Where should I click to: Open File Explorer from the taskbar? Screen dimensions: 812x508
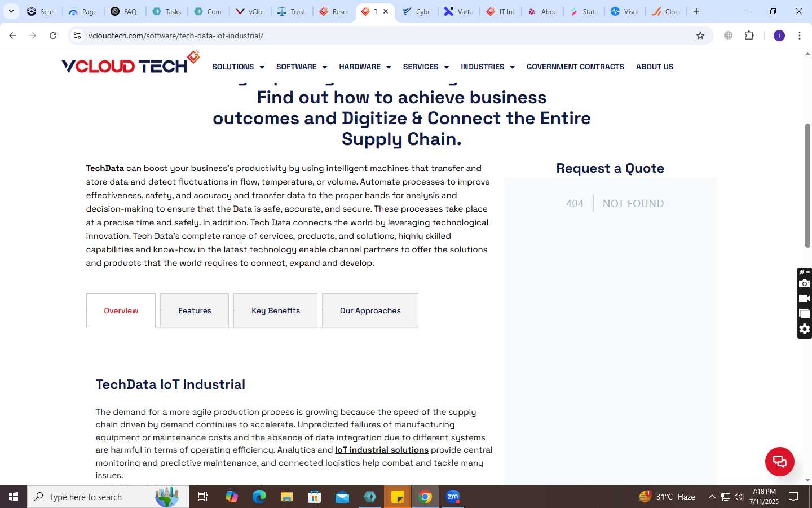pyautogui.click(x=287, y=497)
